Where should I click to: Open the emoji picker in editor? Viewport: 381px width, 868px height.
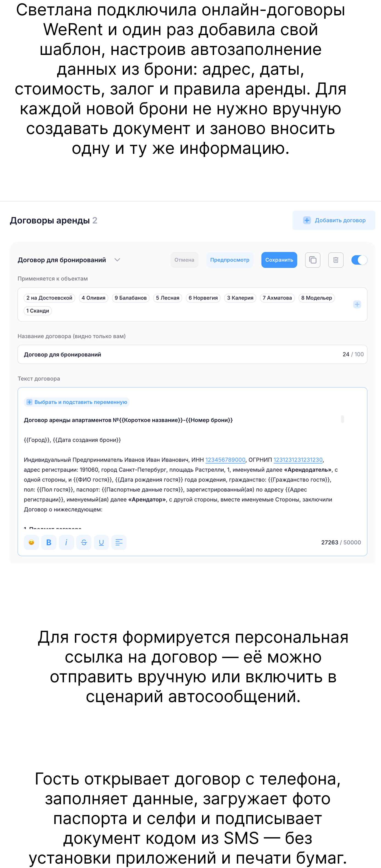click(31, 542)
